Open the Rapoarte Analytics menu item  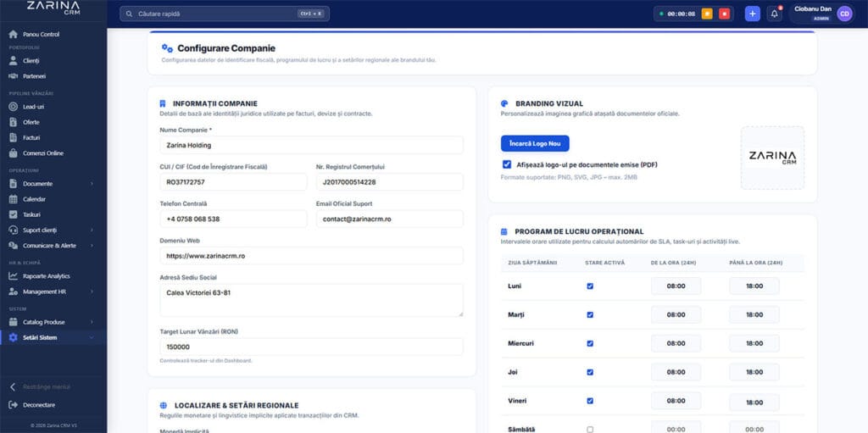(x=53, y=276)
